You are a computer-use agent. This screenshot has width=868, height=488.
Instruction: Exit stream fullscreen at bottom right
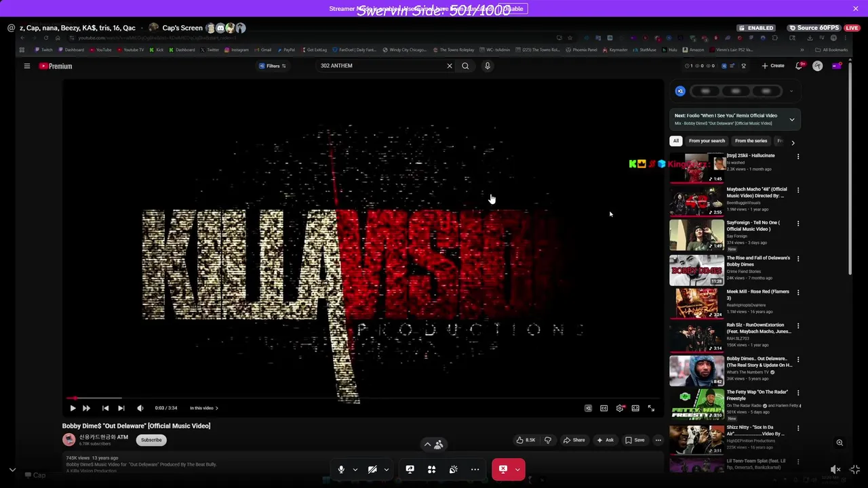point(855,469)
